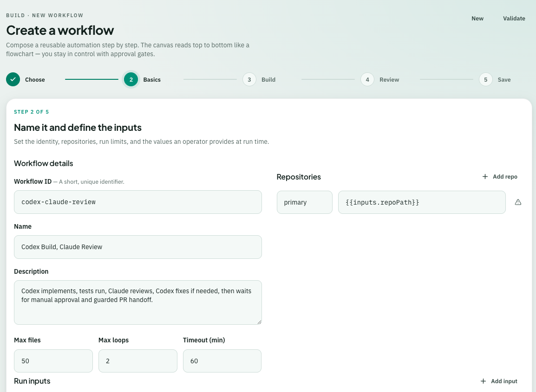Viewport: 536px width, 392px height.
Task: Click the warning triangle icon beside repo path
Action: tap(518, 202)
